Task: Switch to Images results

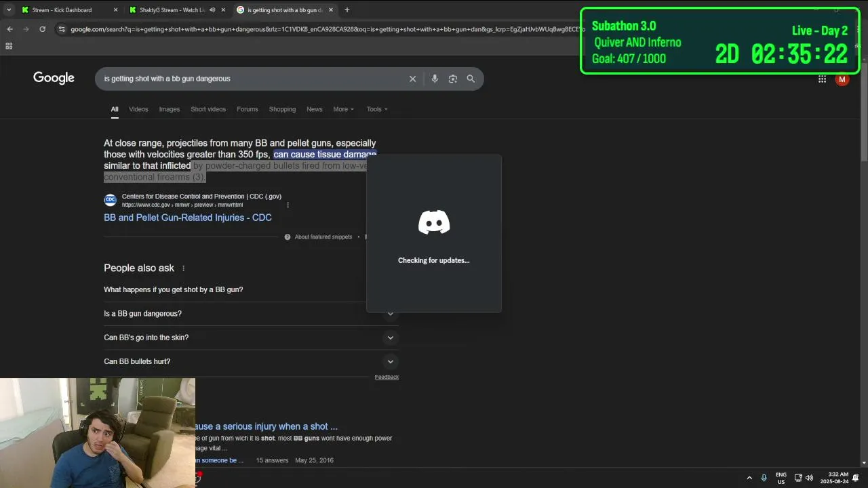Action: tap(170, 109)
